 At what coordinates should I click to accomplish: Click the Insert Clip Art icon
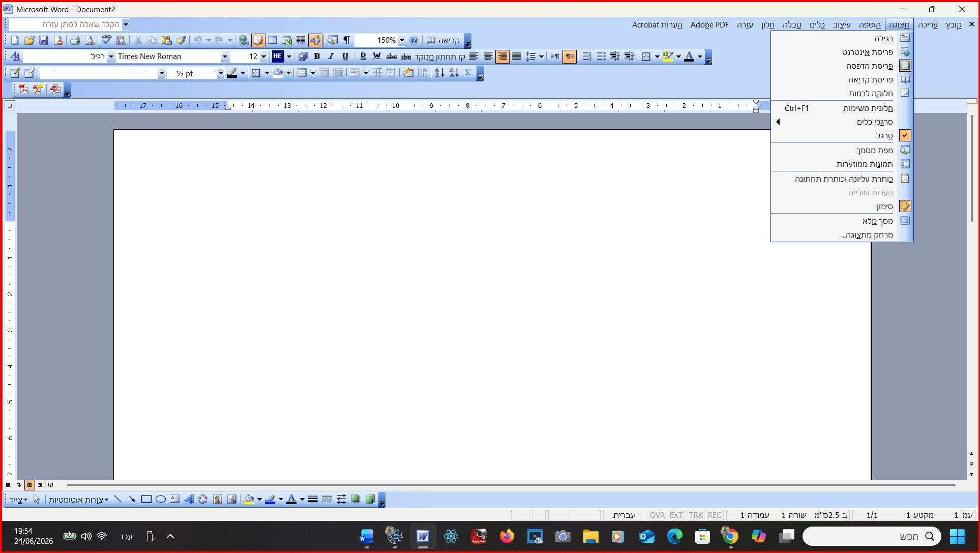pos(217,499)
